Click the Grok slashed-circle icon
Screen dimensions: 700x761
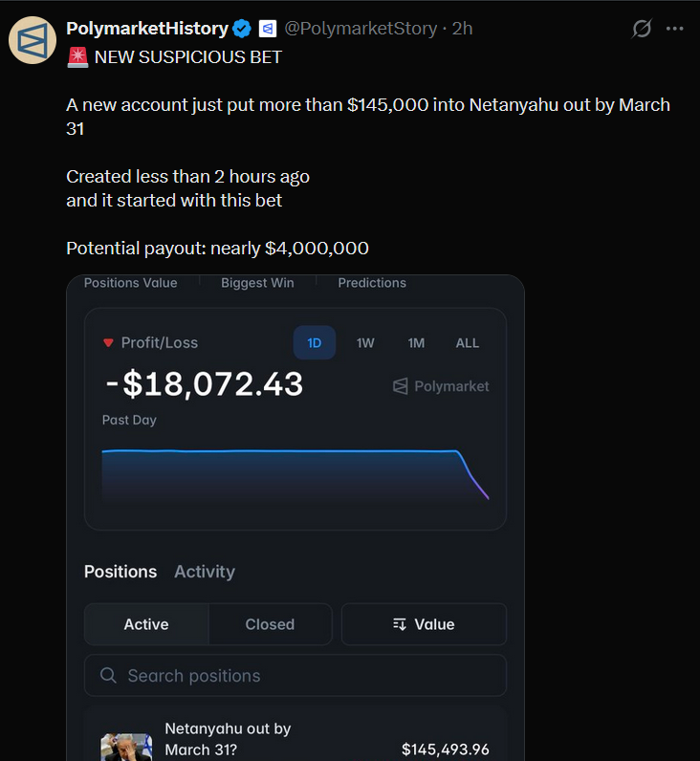tap(642, 29)
